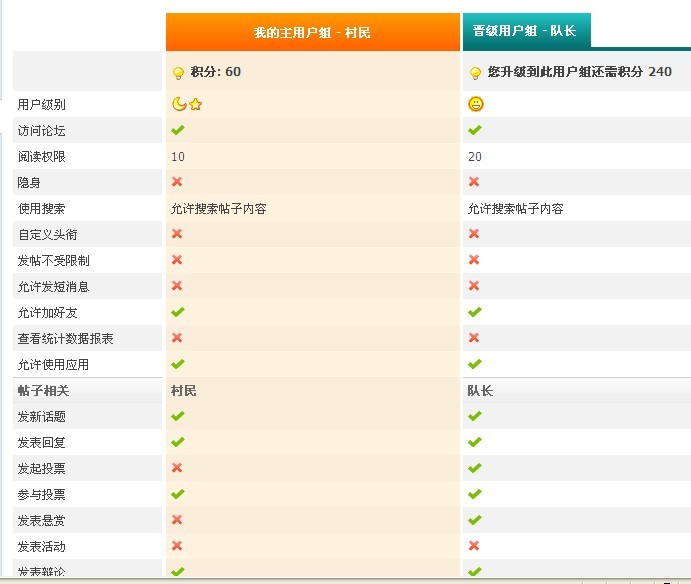Click 允许搜索帖子内容 text in 队长 column
This screenshot has height=584, width=691.
coord(515,209)
